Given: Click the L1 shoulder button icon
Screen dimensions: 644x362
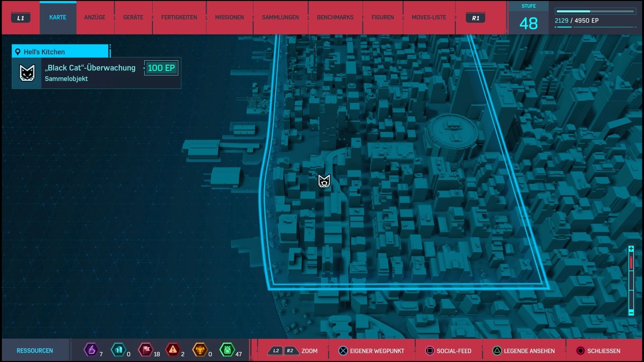Looking at the screenshot, I should (x=21, y=18).
